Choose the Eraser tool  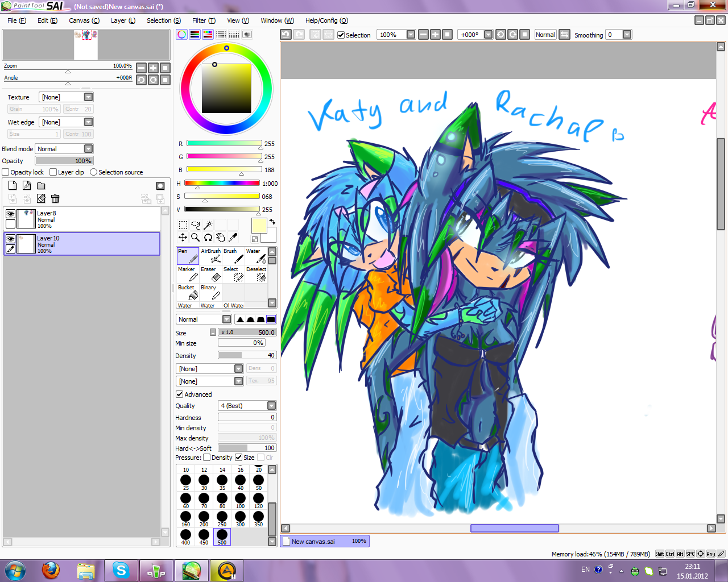coord(210,274)
